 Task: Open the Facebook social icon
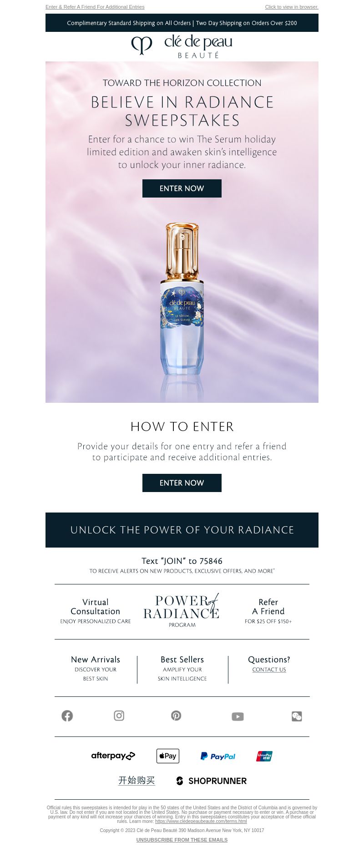pos(67,716)
